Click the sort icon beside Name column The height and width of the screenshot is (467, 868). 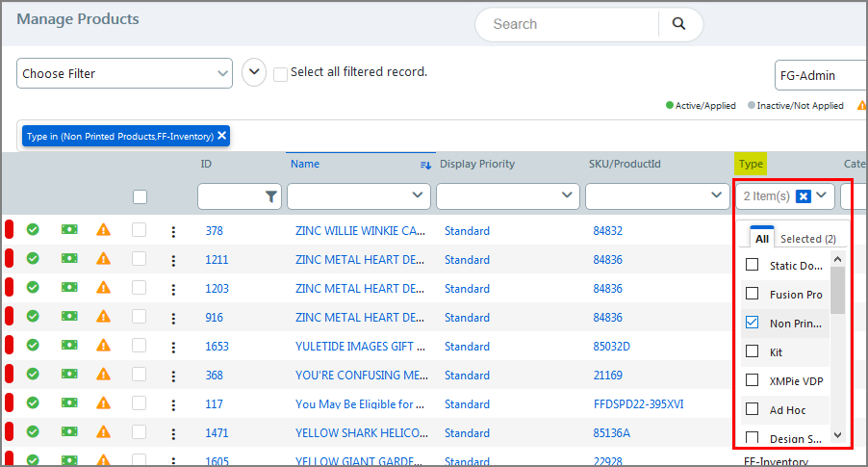[x=425, y=165]
